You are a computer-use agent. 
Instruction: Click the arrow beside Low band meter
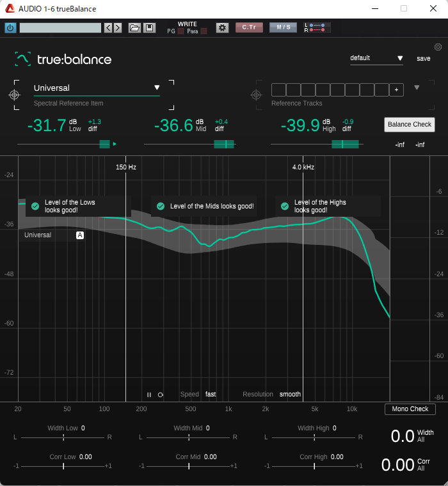tap(115, 144)
